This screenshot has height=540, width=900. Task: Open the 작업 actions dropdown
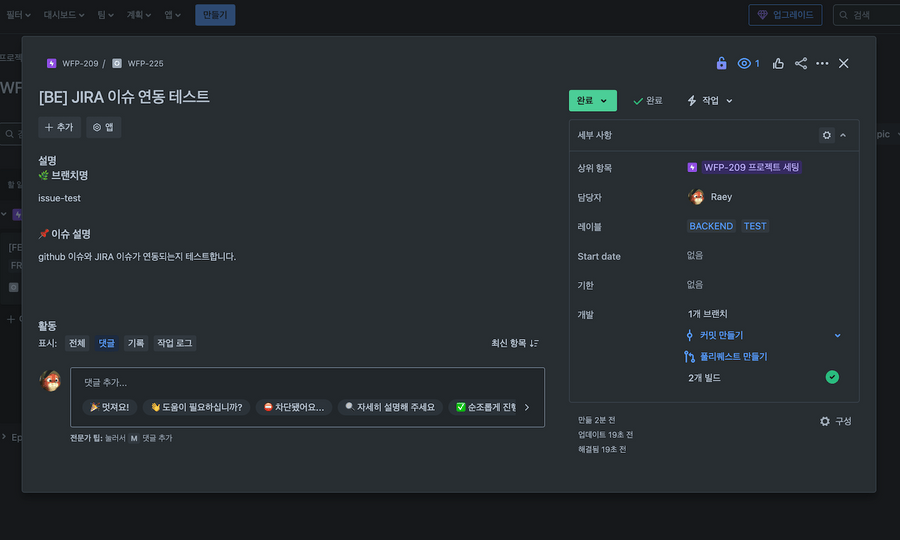[710, 100]
